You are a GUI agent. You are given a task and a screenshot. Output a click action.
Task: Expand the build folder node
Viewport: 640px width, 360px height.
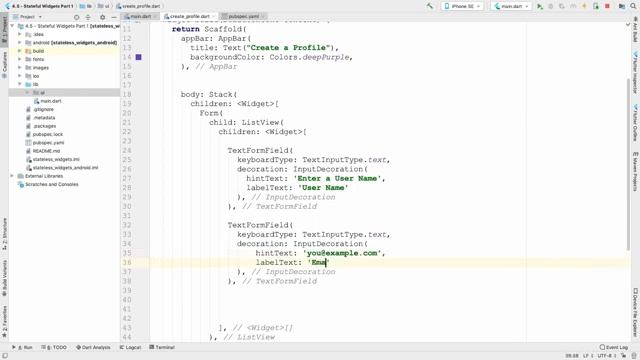pyautogui.click(x=20, y=51)
